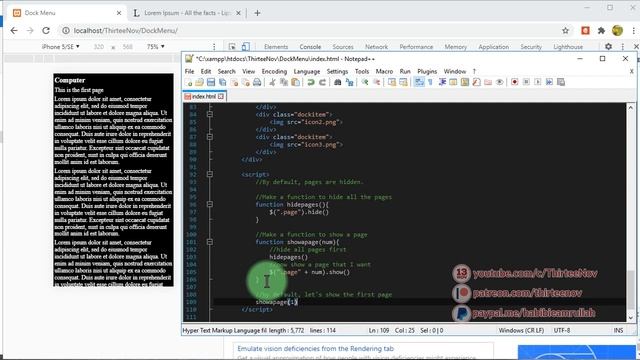Open the Plugins menu
Screen dimensions: 640x360
(427, 71)
